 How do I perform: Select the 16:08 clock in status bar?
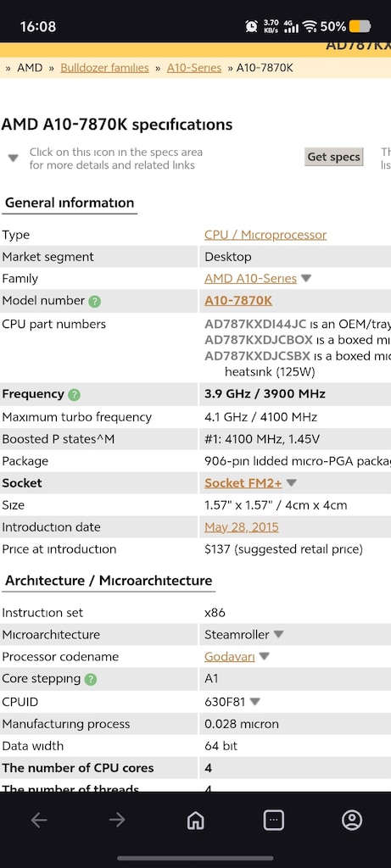point(37,26)
